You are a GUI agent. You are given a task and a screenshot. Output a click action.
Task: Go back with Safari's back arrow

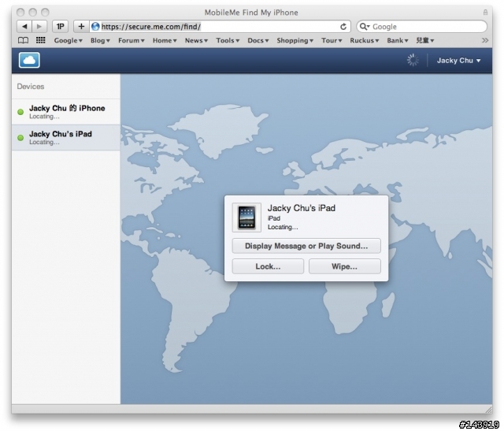[24, 26]
